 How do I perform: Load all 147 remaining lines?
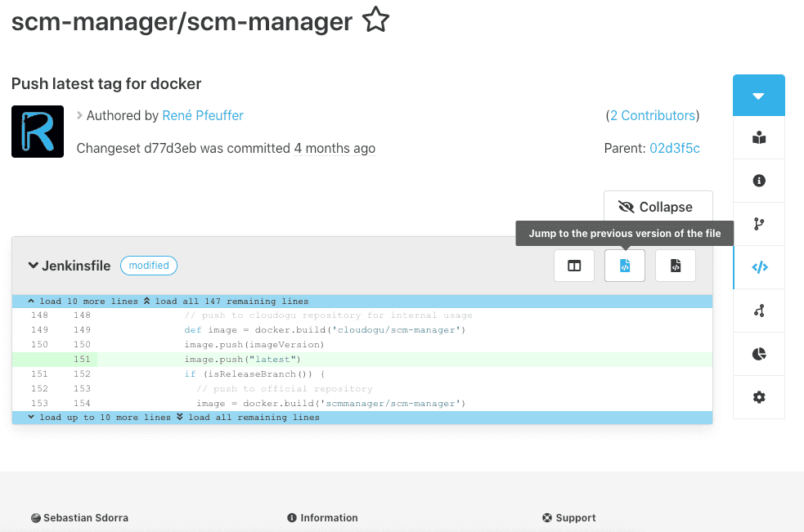click(x=230, y=301)
